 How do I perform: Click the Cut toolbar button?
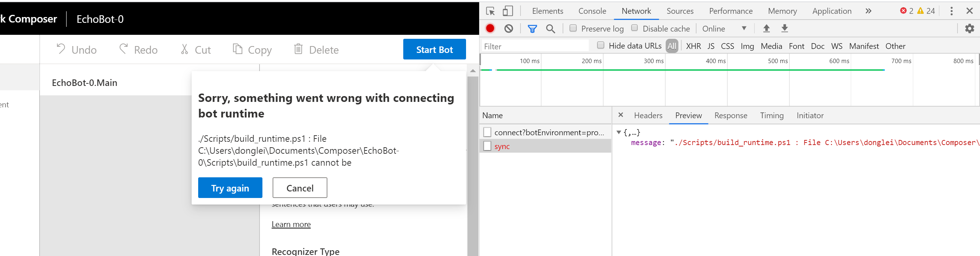[x=196, y=50]
